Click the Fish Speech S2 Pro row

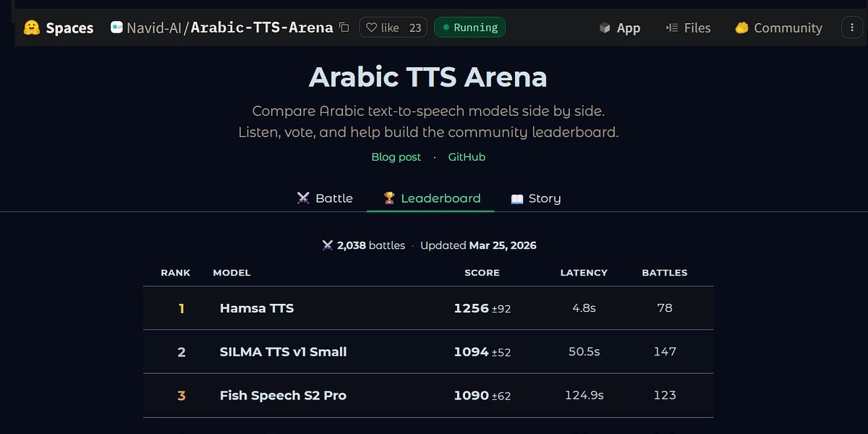coord(283,396)
